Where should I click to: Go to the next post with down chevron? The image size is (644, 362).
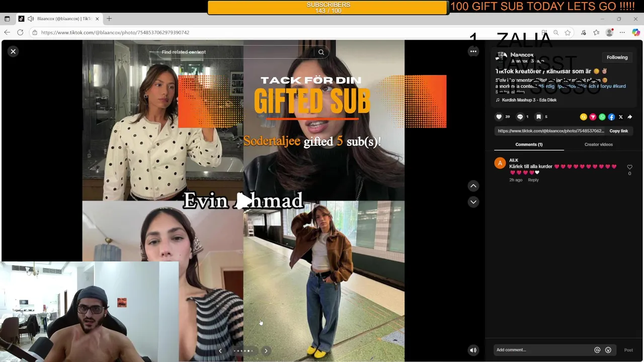pyautogui.click(x=473, y=202)
